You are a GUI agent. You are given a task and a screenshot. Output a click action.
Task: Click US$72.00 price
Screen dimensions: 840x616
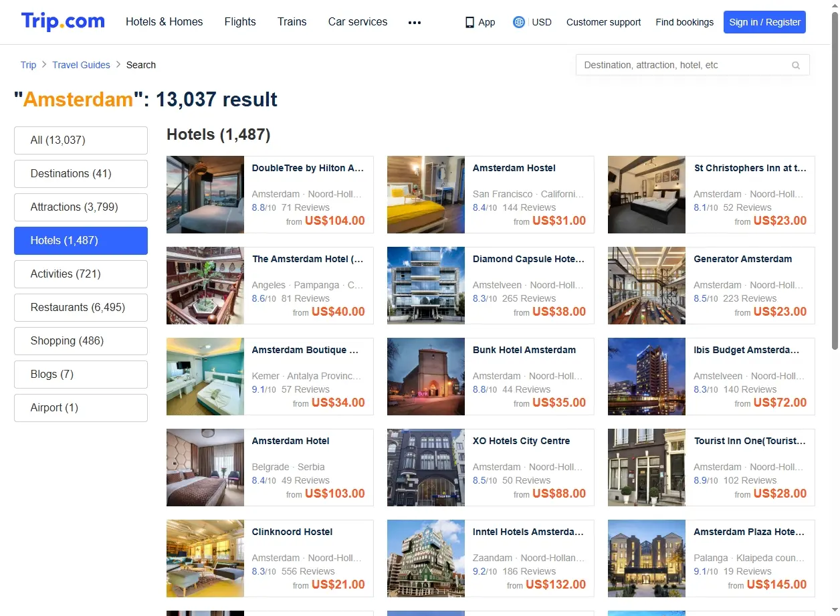click(x=780, y=403)
